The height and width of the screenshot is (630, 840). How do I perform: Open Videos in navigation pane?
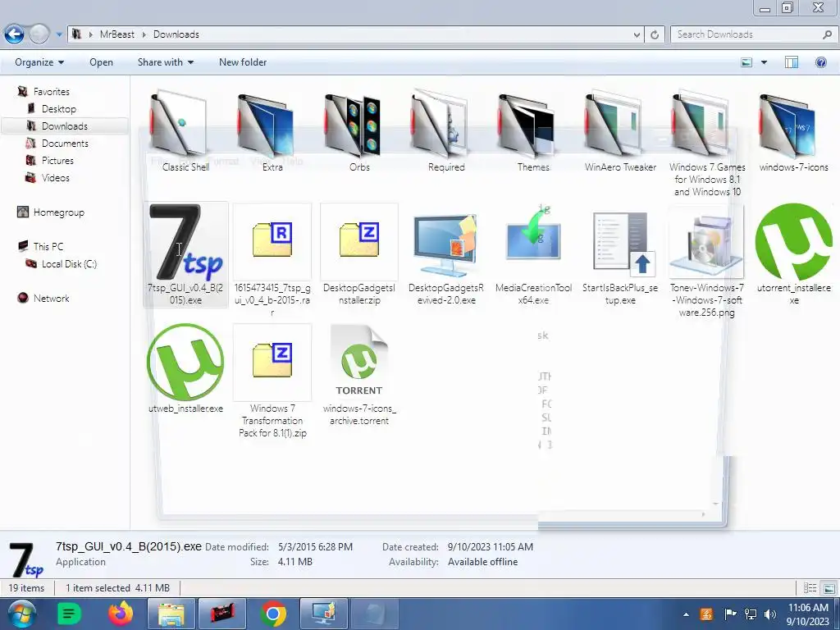[x=55, y=177]
